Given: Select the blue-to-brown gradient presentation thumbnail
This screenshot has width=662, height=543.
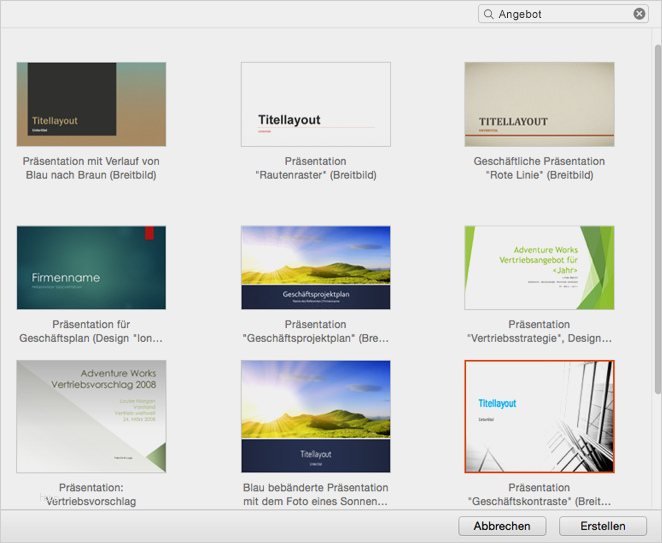Looking at the screenshot, I should coord(91,104).
